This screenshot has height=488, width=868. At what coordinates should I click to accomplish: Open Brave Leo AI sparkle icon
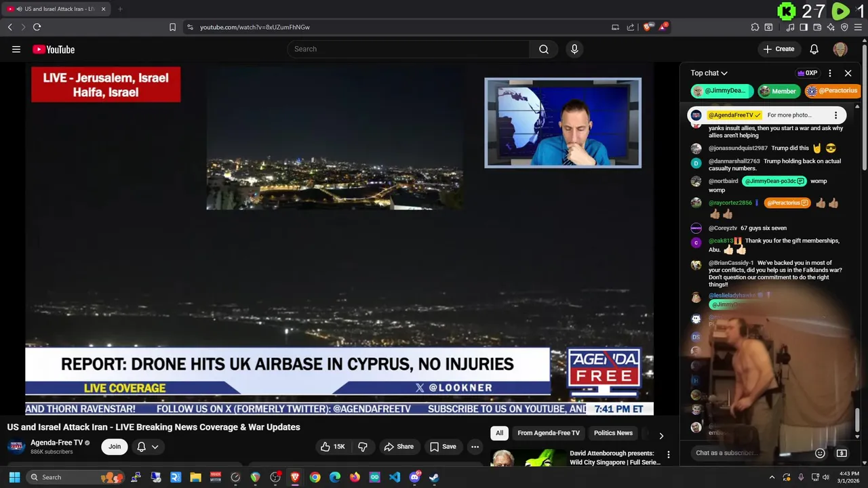[x=831, y=27]
